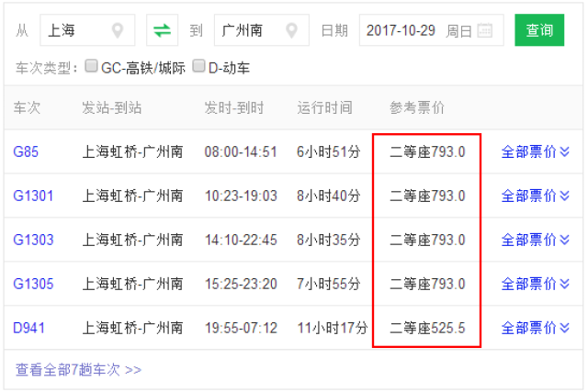Show all ticket prices for G1305
This screenshot has width=588, height=392.
coord(536,284)
